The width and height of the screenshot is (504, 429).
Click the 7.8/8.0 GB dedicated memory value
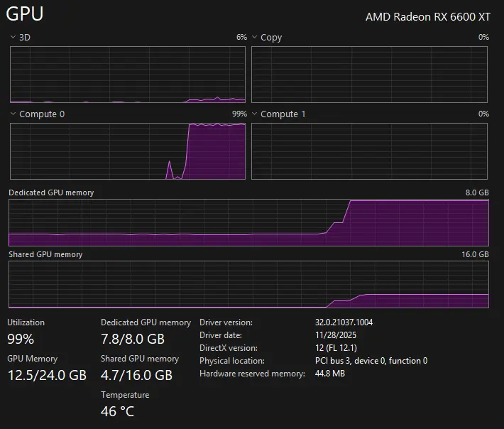[x=133, y=339]
